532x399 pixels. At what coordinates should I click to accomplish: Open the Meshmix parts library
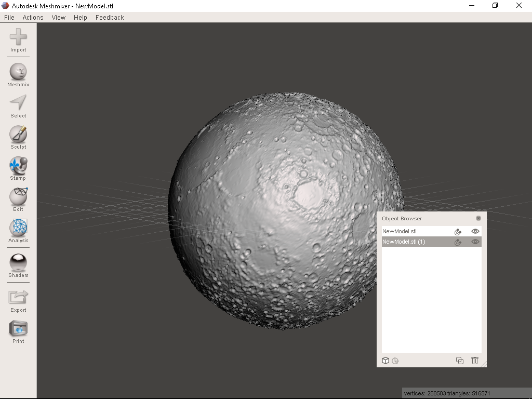[18, 73]
